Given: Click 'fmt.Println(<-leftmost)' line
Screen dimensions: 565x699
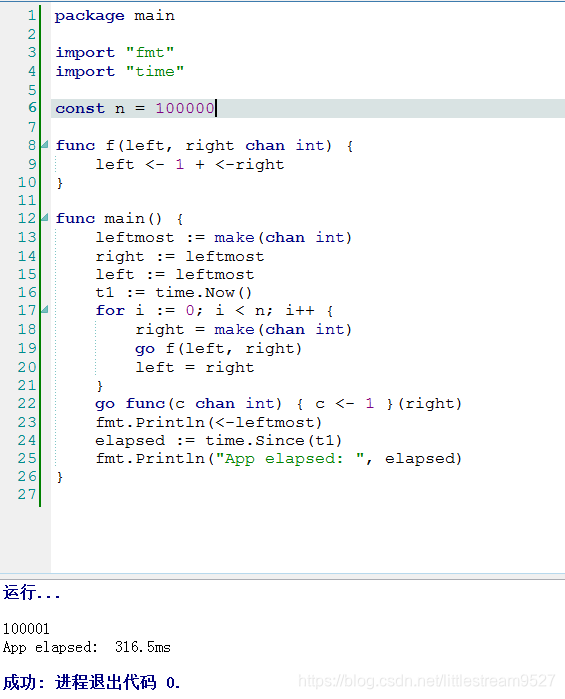Looking at the screenshot, I should tap(209, 423).
